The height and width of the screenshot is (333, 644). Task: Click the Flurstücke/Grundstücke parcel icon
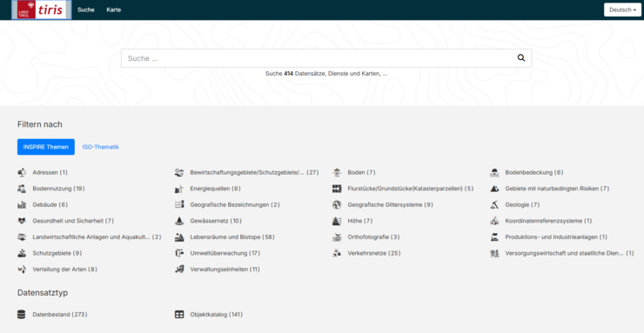[x=337, y=189]
